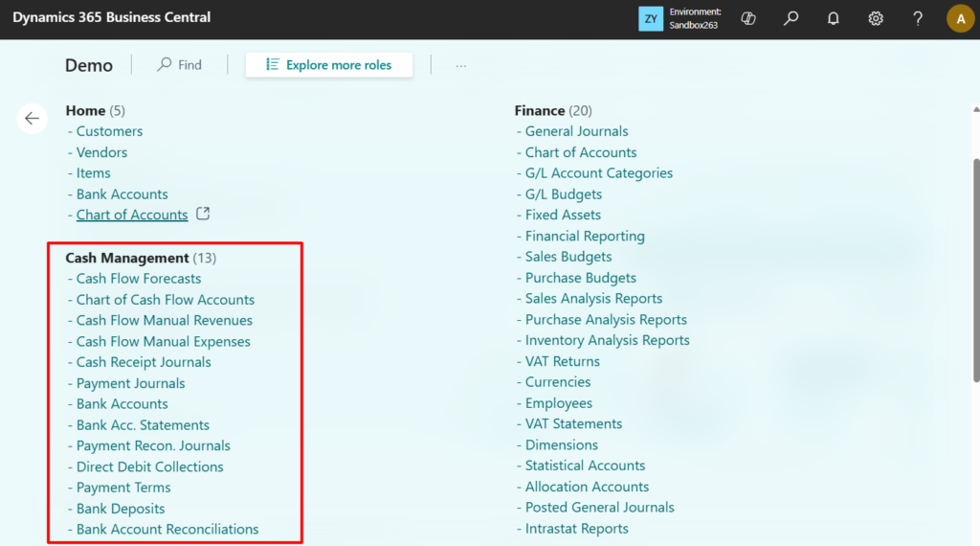Open Cash Flow Forecasts link

click(139, 279)
